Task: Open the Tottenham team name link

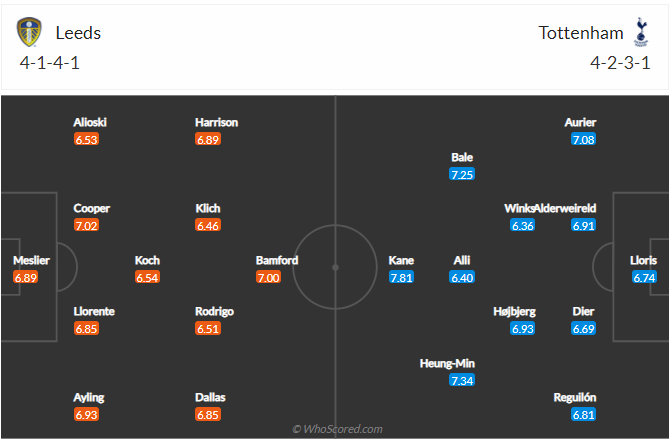Action: coord(581,32)
